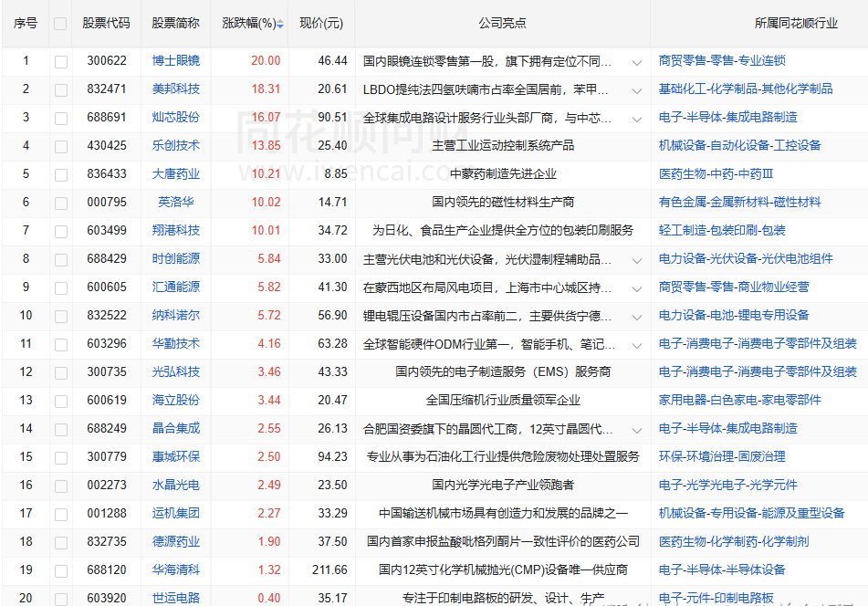868x606 pixels.
Task: Open stock link 德源药业
Action: pos(175,542)
